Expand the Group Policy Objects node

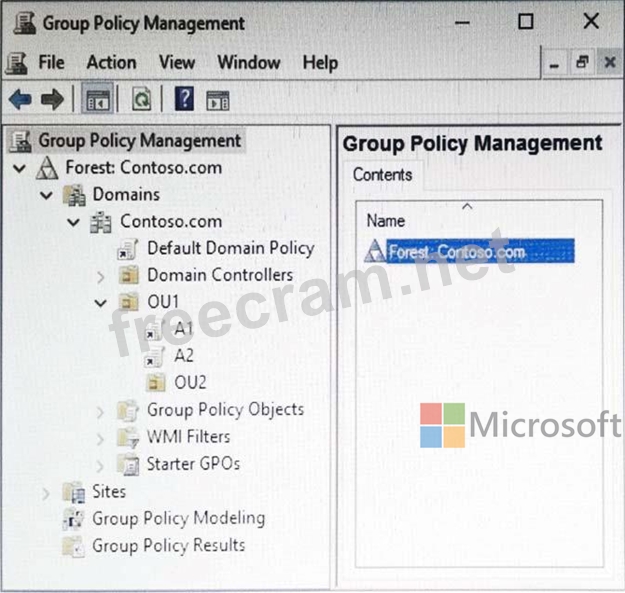[100, 412]
